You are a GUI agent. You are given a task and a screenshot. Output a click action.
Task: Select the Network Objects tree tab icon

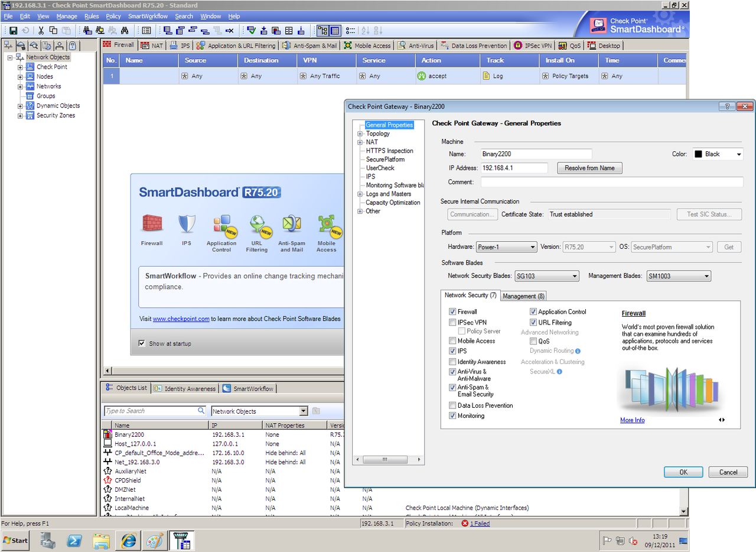(x=8, y=46)
